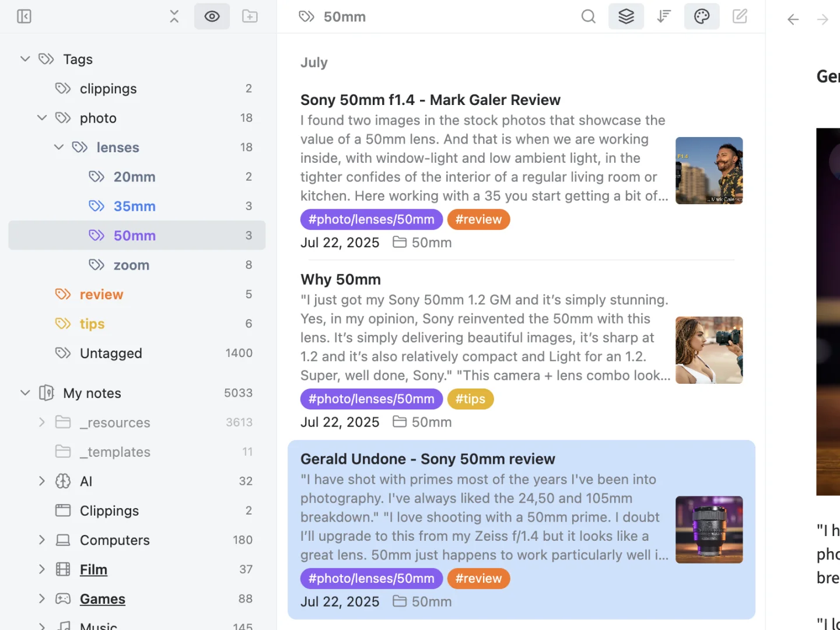Toggle the sidebar panel icon
This screenshot has width=840, height=630.
coord(24,16)
